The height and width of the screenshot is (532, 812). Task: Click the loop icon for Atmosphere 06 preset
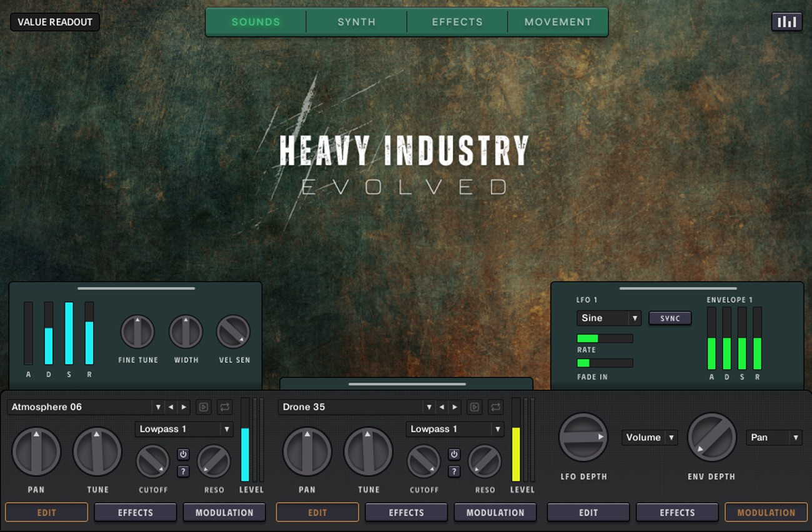tap(225, 406)
